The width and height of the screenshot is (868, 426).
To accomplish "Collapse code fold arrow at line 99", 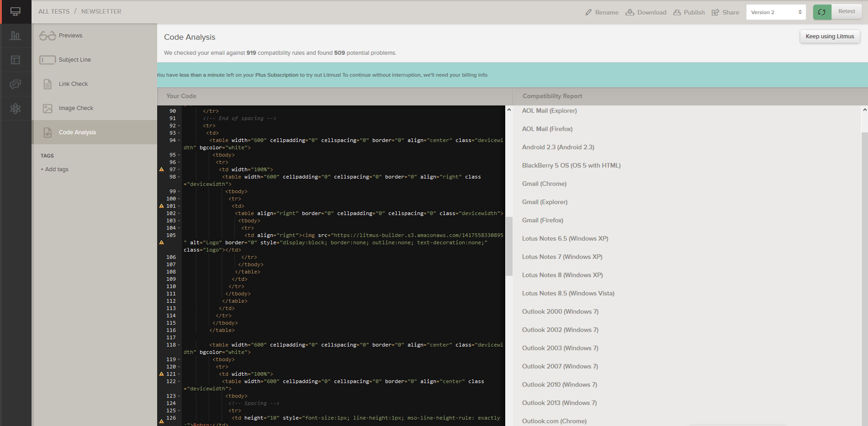I will tap(179, 192).
